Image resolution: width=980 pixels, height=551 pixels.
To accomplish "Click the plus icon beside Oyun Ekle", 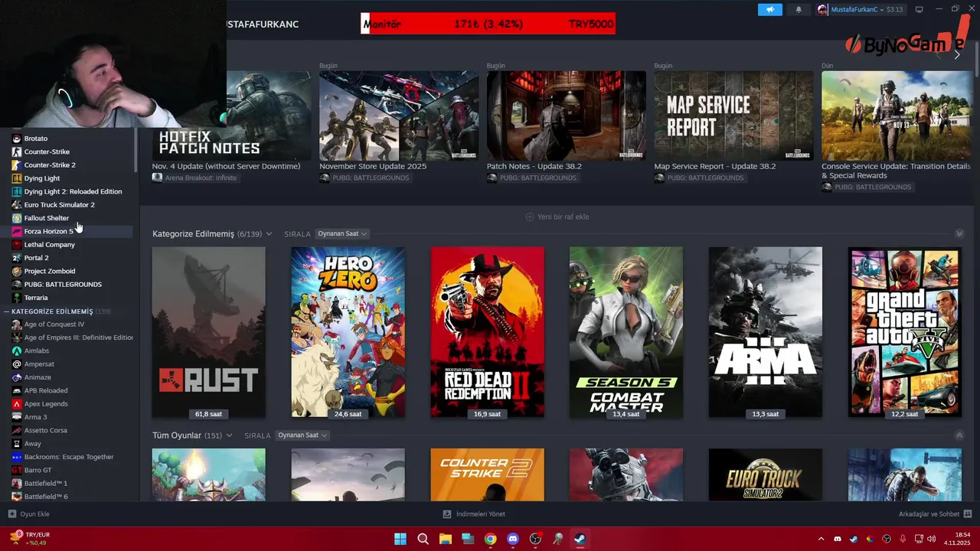I will [11, 514].
